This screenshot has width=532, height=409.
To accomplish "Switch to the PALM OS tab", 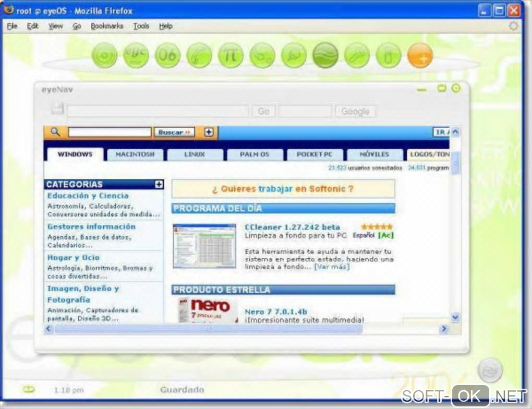I will (x=255, y=154).
